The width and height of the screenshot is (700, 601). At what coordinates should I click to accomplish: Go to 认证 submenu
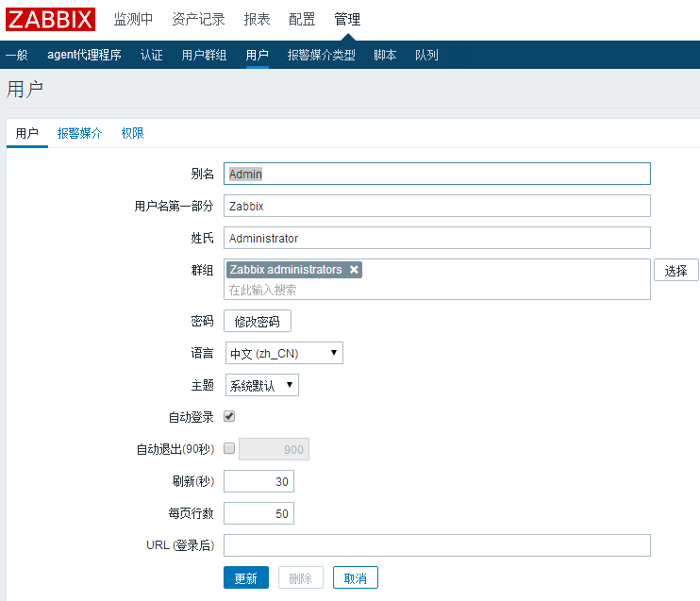151,55
